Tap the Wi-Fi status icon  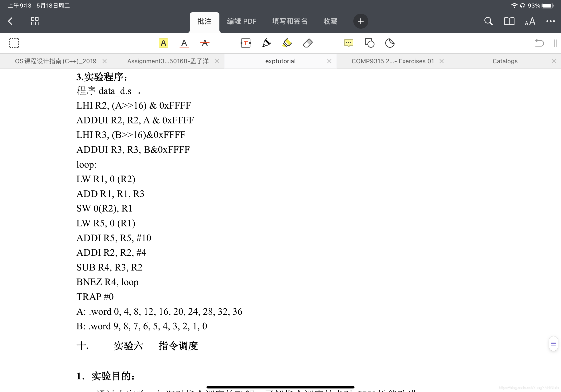click(514, 5)
